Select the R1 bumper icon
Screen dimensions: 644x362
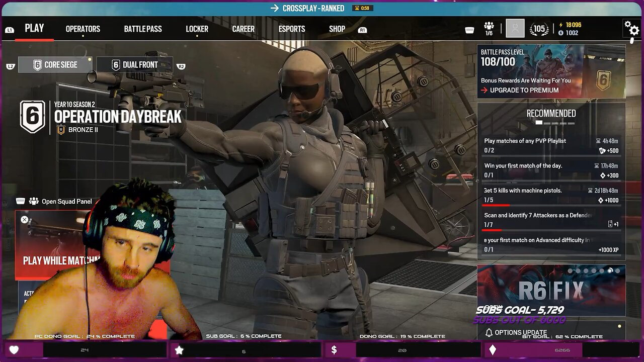362,30
